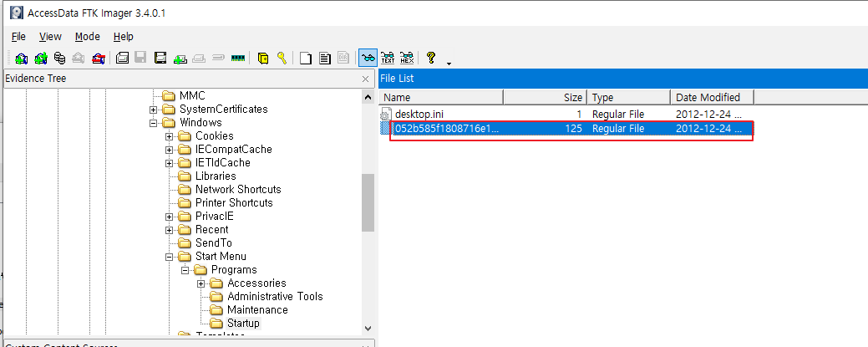Image resolution: width=868 pixels, height=347 pixels.
Task: Click the gray floppy Export Disk Image icon
Action: pos(141,58)
